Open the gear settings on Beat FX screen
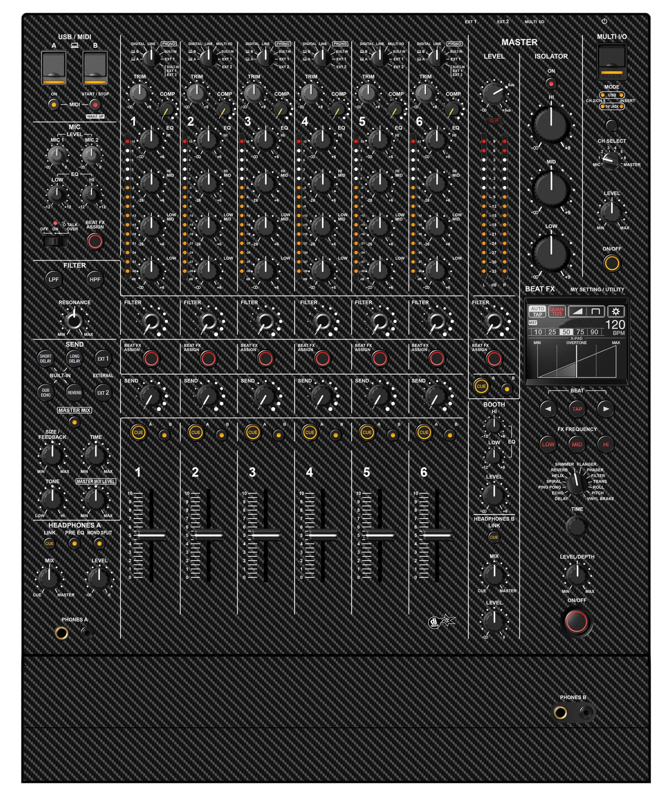The width and height of the screenshot is (672, 799). tap(616, 311)
